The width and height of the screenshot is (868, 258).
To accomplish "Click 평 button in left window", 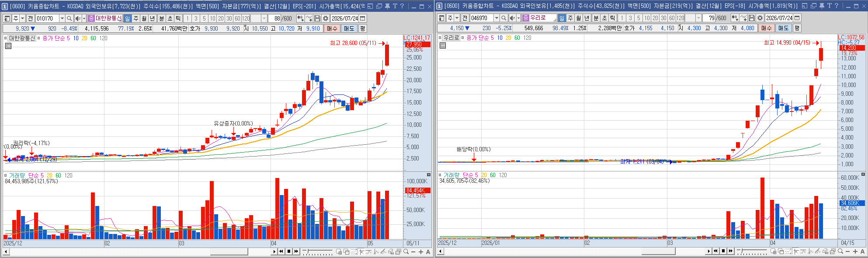I will click(x=362, y=28).
